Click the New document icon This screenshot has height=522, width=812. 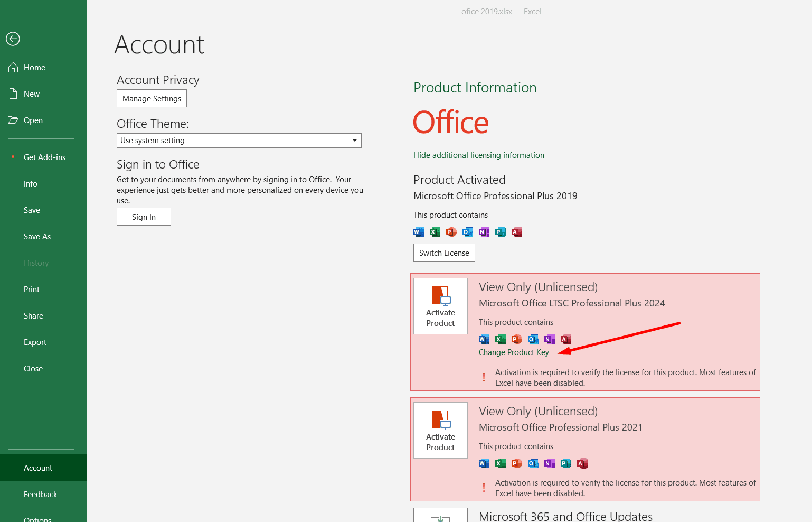click(x=13, y=94)
